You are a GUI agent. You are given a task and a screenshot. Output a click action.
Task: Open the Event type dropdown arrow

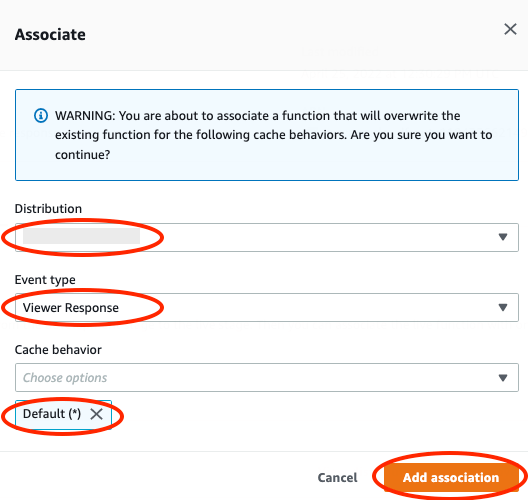(503, 307)
